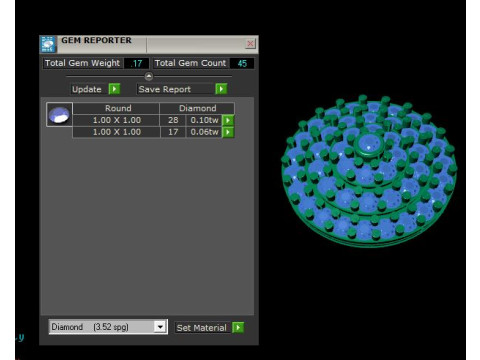
Task: Click the 1.00 X 1.00 size in the 17 row
Action: click(x=117, y=132)
